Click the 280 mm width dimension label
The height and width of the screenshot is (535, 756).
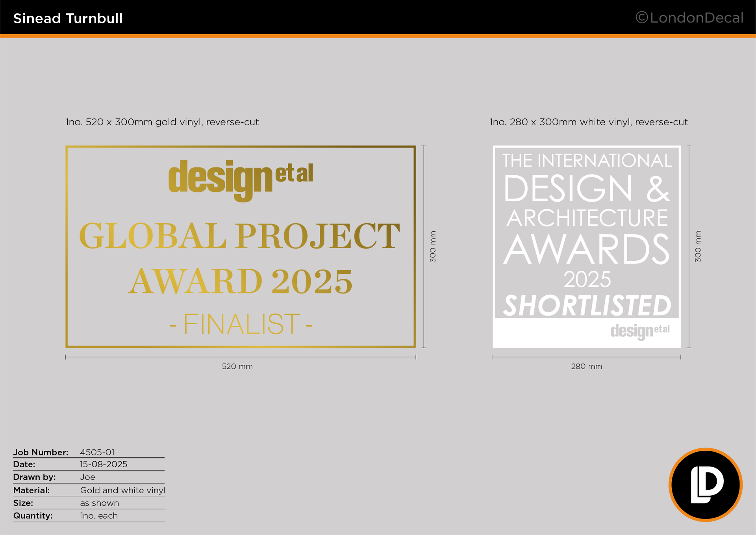click(586, 366)
